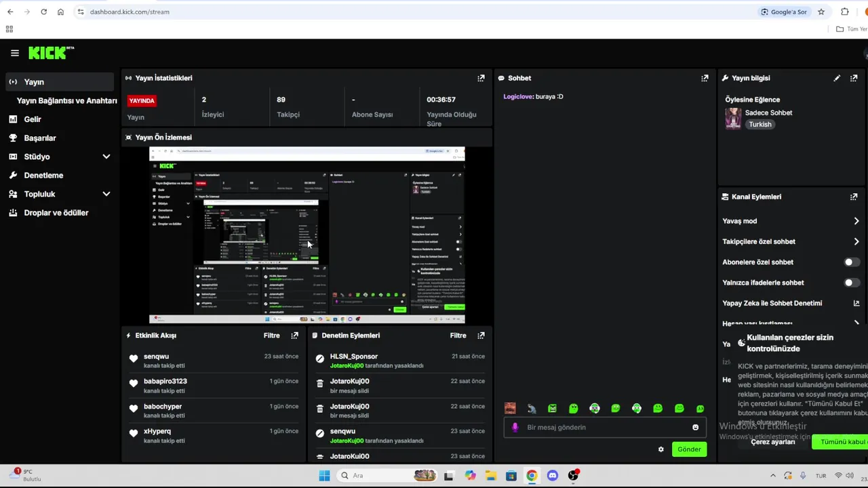Reload the browser page

[43, 12]
